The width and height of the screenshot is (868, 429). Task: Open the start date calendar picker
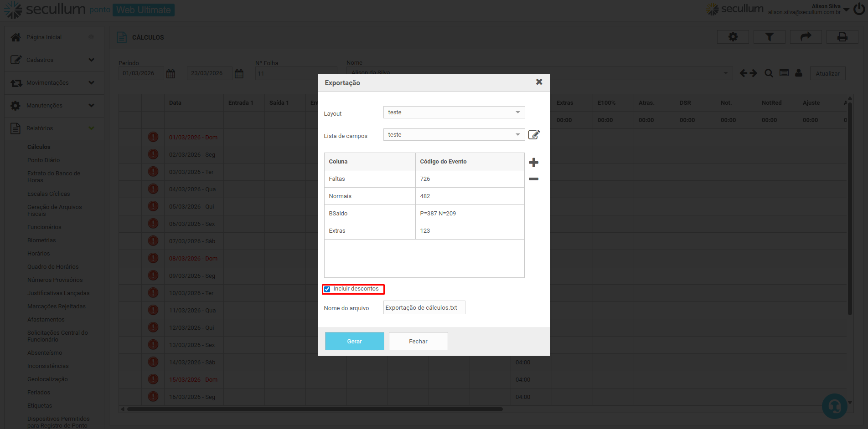(170, 74)
